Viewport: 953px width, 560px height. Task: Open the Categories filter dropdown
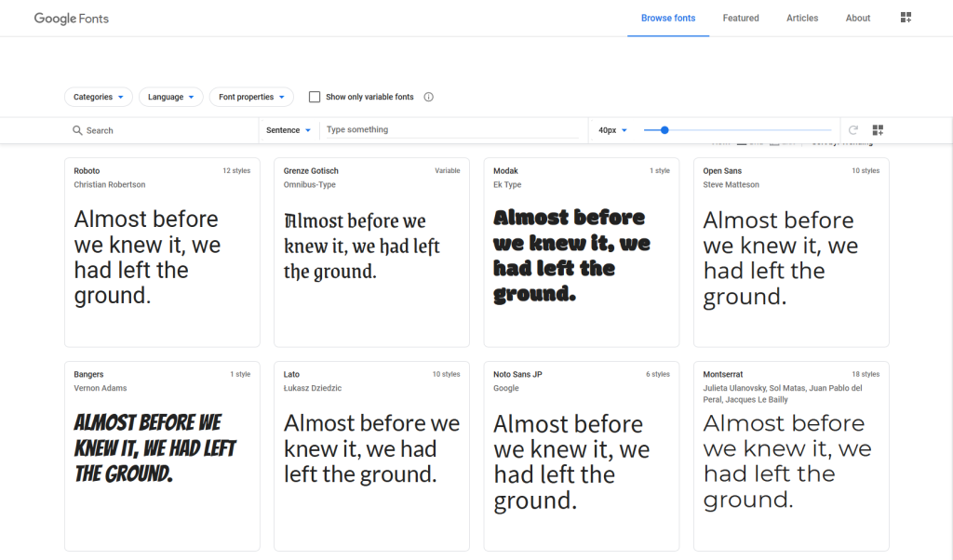pyautogui.click(x=98, y=97)
